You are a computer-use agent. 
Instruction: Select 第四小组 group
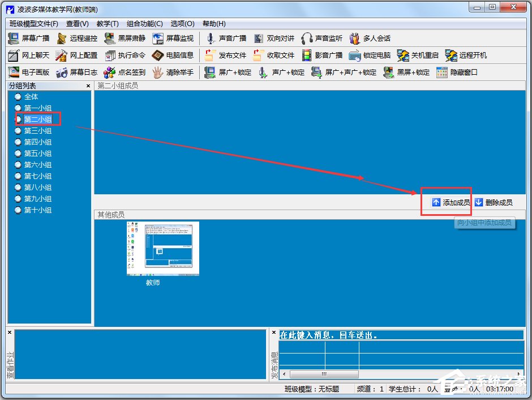(x=38, y=142)
